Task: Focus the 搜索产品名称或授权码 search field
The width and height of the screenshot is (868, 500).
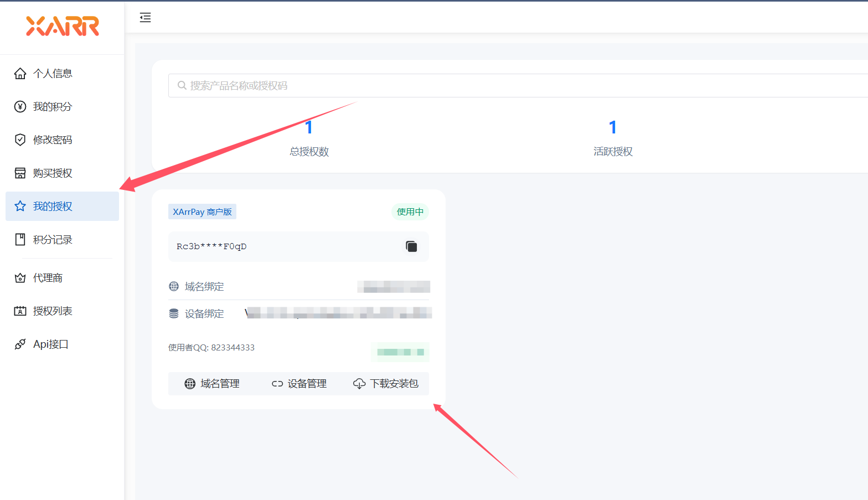Action: (518, 85)
